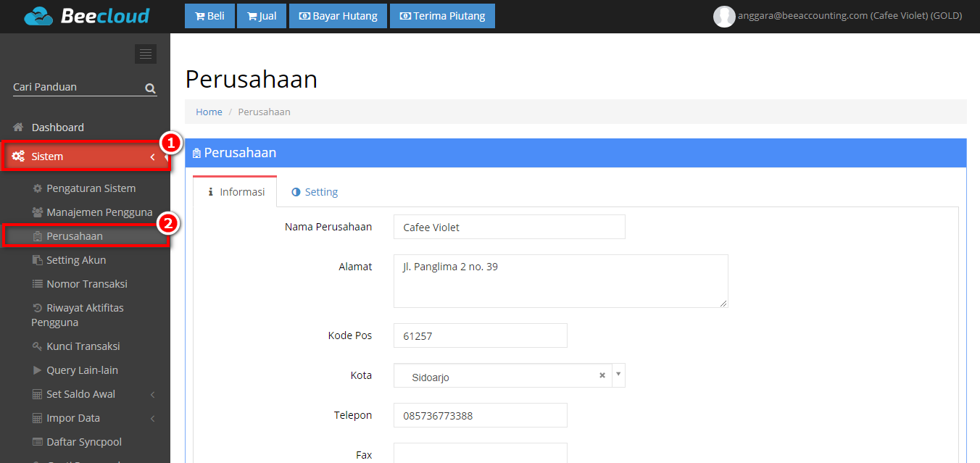The width and height of the screenshot is (980, 463).
Task: Click the Perusahaan panel header icon
Action: 196,154
